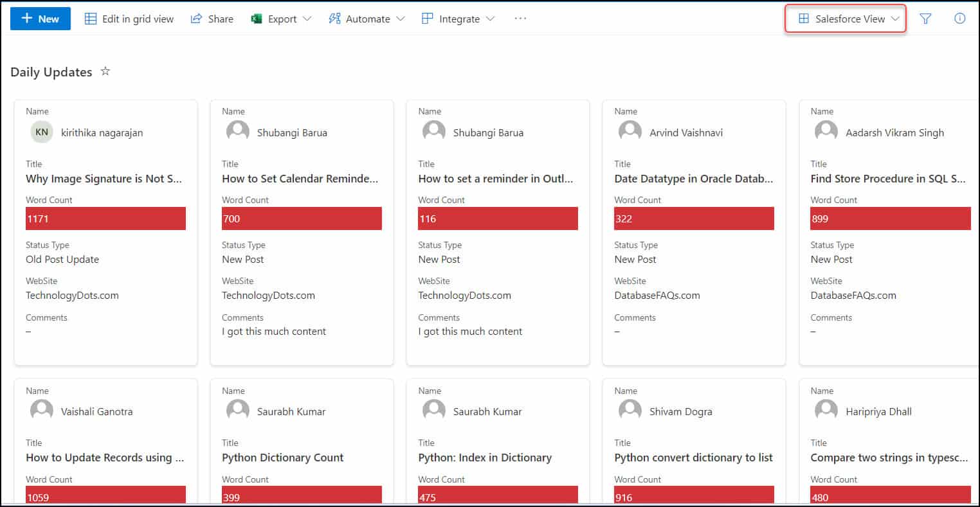Click the green Excel Export icon
This screenshot has height=507, width=980.
pos(257,19)
